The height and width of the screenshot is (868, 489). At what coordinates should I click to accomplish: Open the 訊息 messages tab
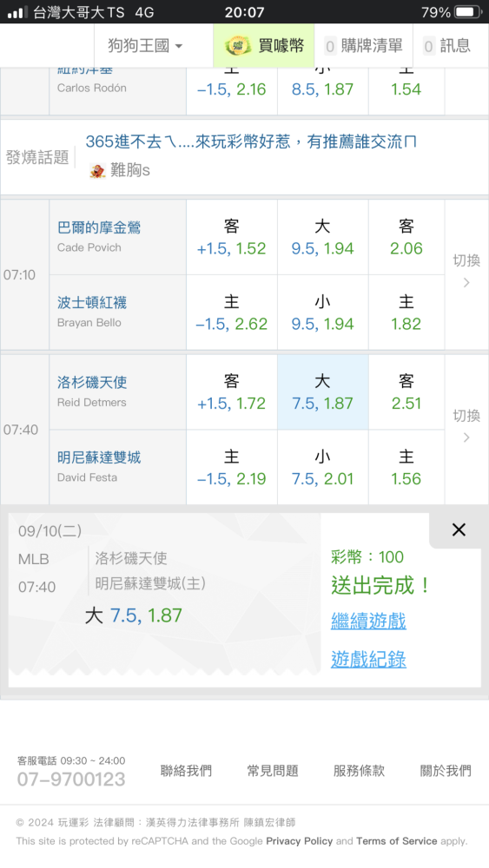pos(447,46)
